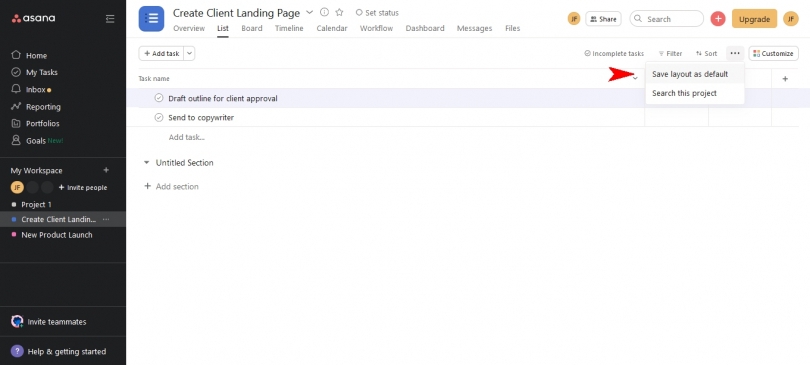Open Help & getting started
This screenshot has width=810, height=365.
58,352
